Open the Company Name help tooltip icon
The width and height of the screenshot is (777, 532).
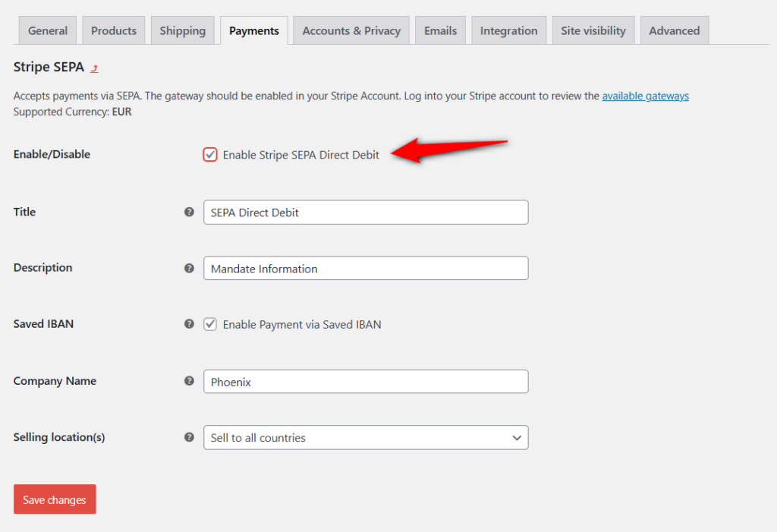click(189, 381)
